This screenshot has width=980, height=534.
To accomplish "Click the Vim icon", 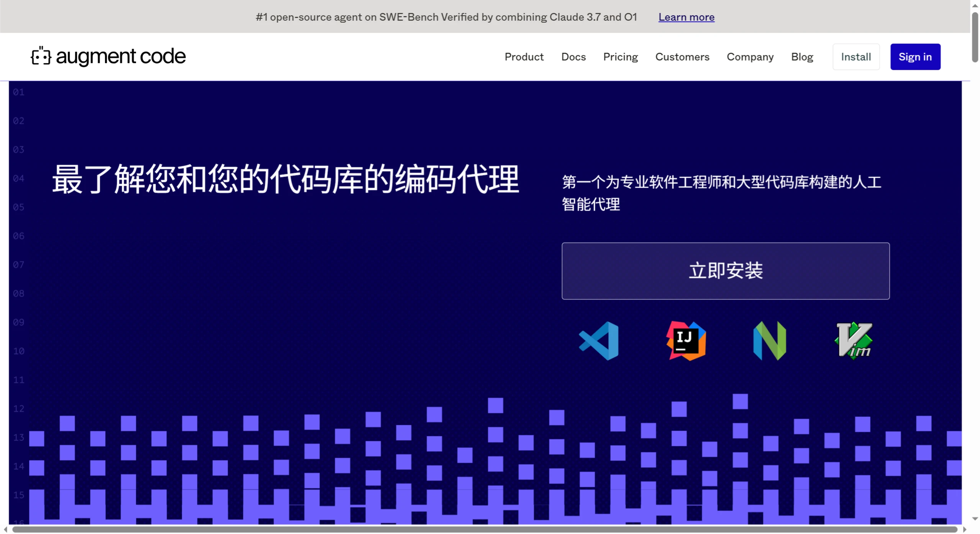I will 854,341.
